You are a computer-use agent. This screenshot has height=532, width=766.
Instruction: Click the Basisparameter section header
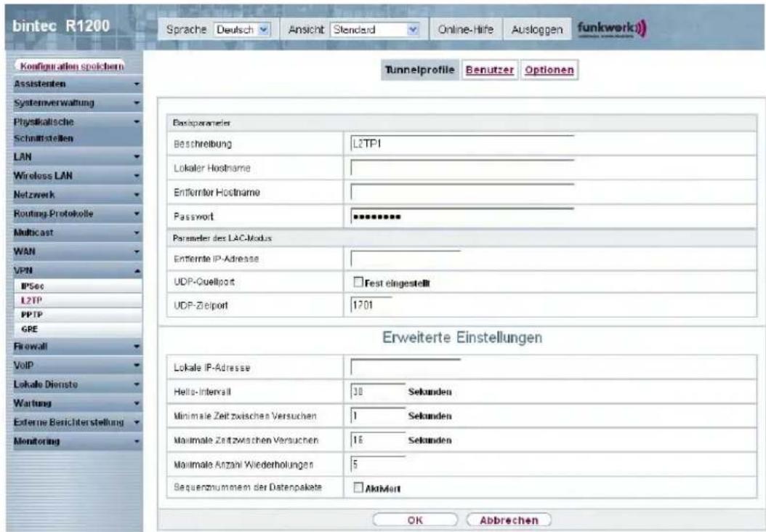click(x=461, y=123)
